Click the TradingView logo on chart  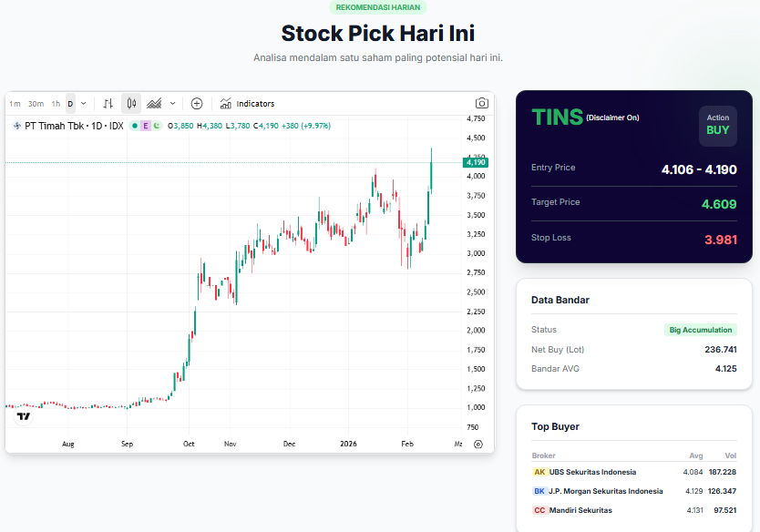[24, 416]
